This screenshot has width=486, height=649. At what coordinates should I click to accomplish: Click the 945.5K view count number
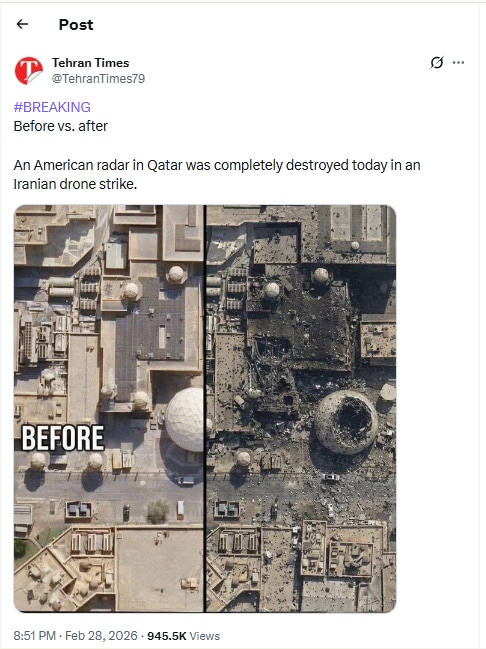[166, 635]
